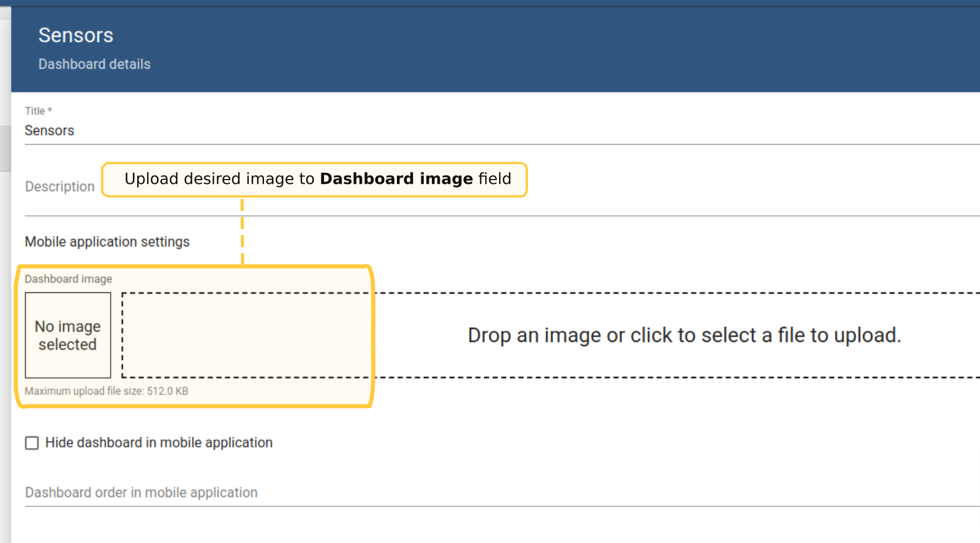Screen dimensions: 980x543
Task: Click the yellow dashed connector line
Action: [x=243, y=231]
